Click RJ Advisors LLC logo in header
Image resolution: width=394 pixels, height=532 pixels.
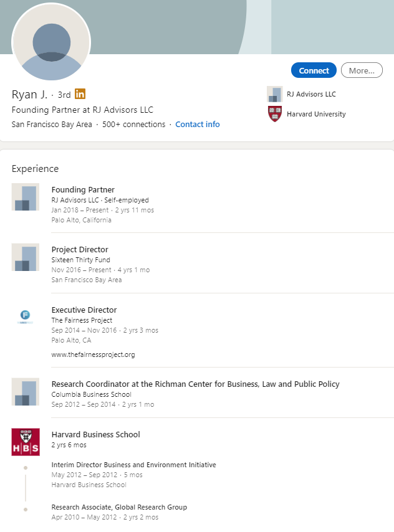274,94
